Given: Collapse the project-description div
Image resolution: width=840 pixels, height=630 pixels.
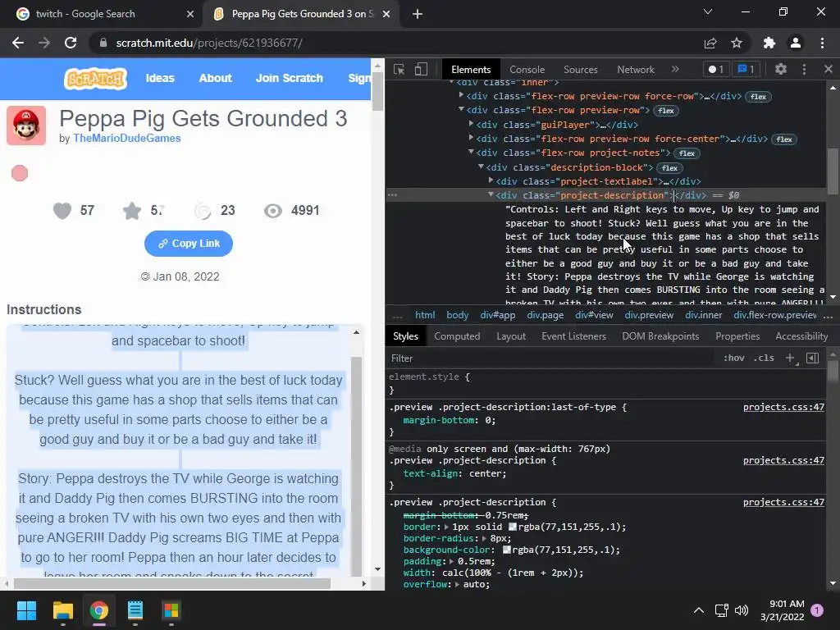Looking at the screenshot, I should coord(491,194).
